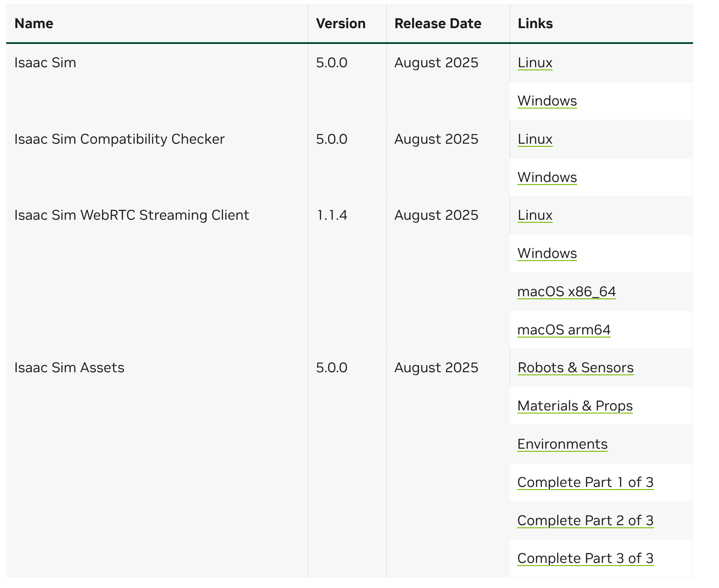
Task: Open Compatibility Checker Linux download link
Action: click(x=535, y=139)
